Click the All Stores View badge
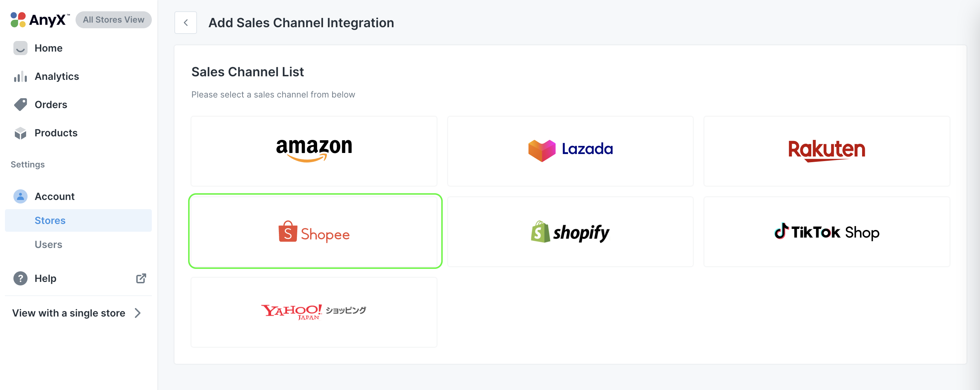The image size is (980, 390). [113, 20]
